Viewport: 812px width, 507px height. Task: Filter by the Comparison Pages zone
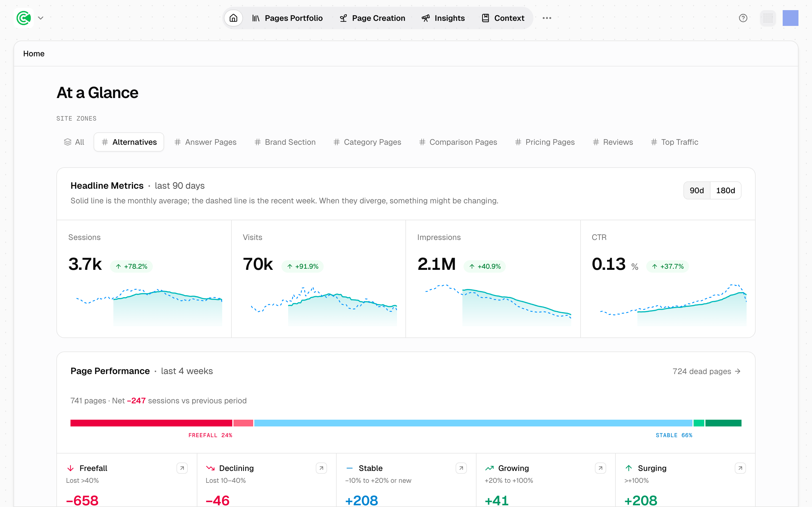458,142
